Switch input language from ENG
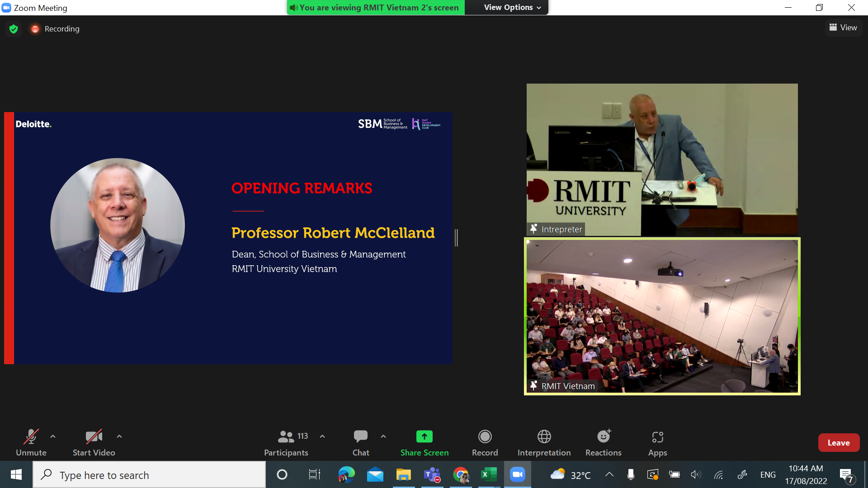The image size is (868, 488). [x=768, y=475]
